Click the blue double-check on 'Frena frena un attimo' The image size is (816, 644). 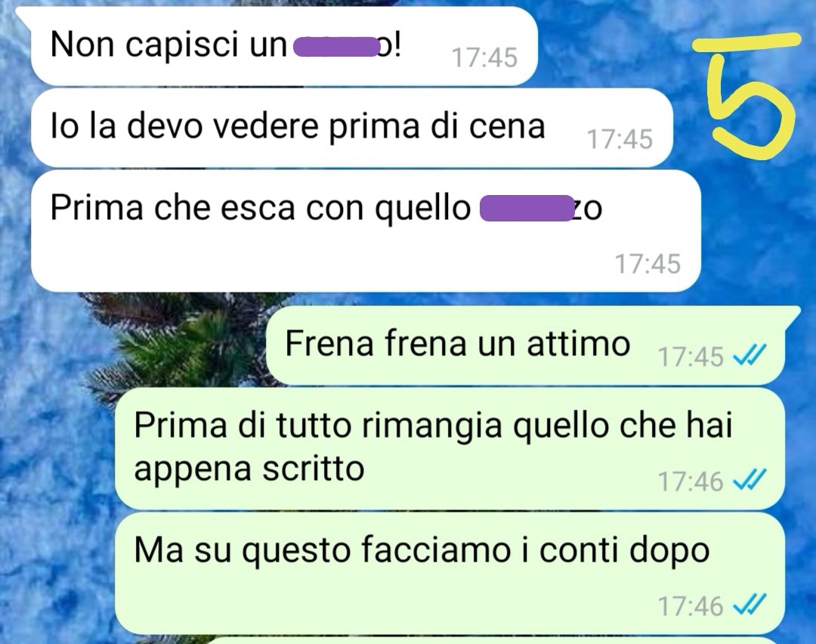click(750, 356)
